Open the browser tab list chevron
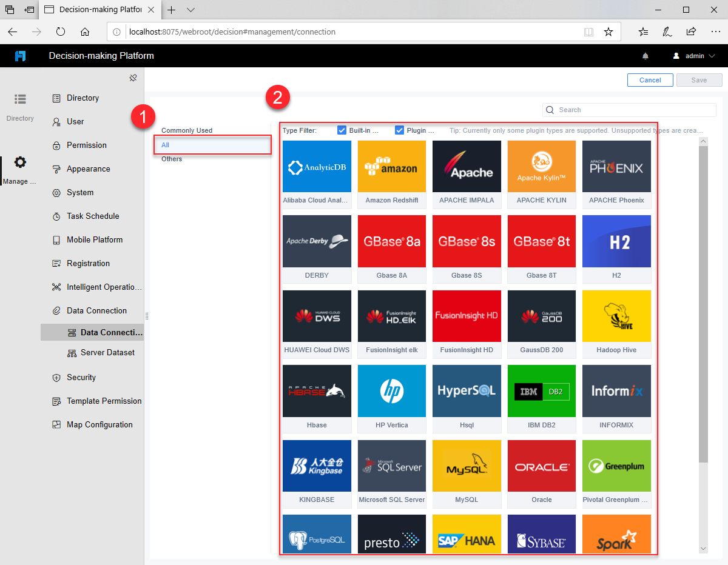Image resolution: width=728 pixels, height=565 pixels. click(190, 10)
